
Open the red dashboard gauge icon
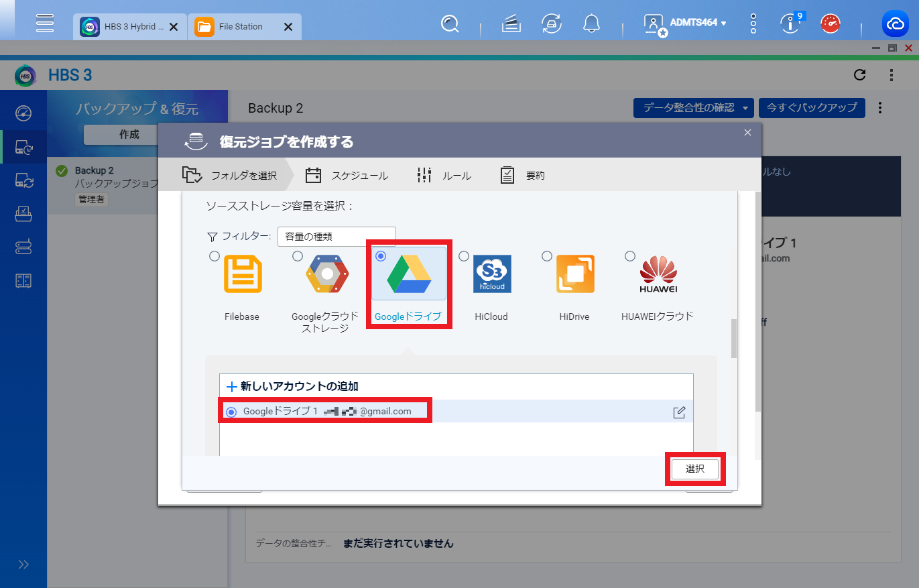pos(831,24)
